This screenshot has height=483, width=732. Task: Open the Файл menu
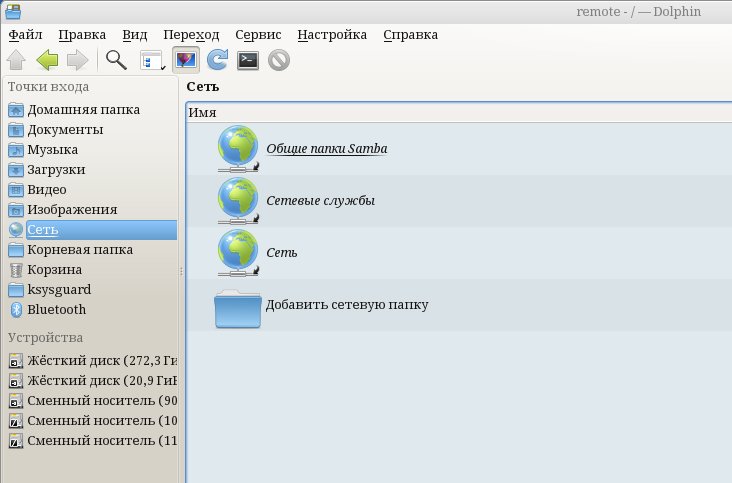[25, 35]
